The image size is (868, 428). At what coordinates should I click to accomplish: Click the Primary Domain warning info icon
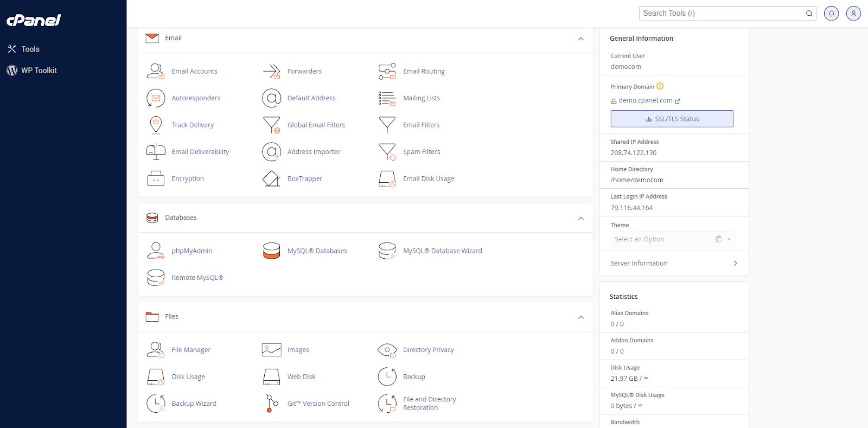click(x=660, y=86)
